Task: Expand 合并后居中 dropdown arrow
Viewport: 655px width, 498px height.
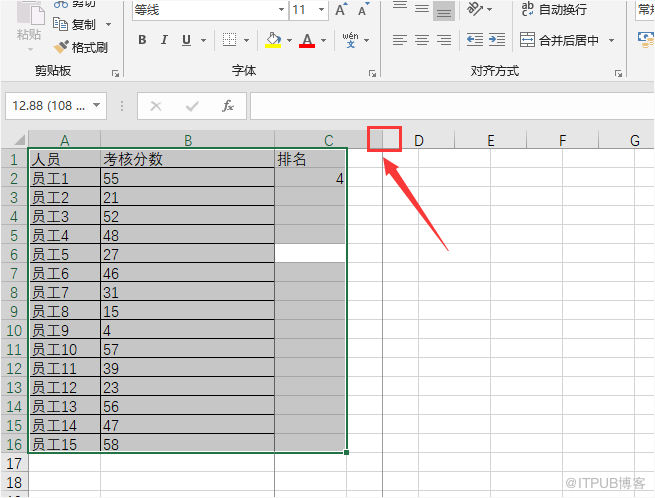Action: [x=612, y=41]
